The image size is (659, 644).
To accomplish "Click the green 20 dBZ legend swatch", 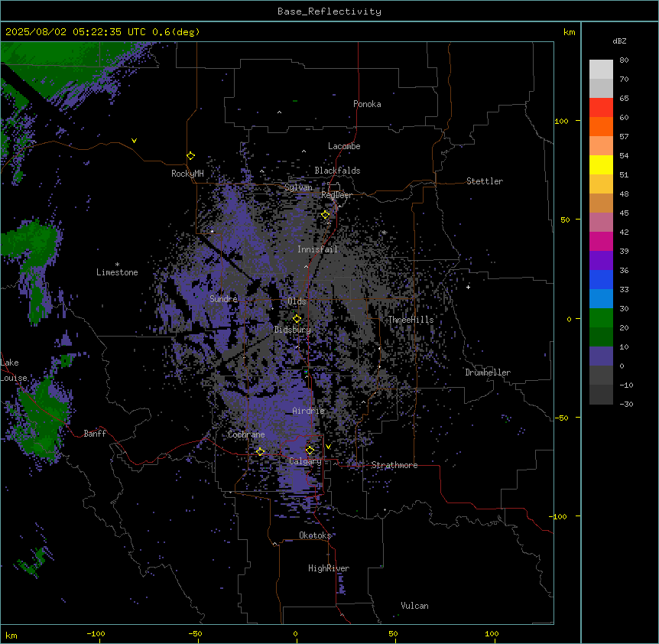I will [601, 318].
